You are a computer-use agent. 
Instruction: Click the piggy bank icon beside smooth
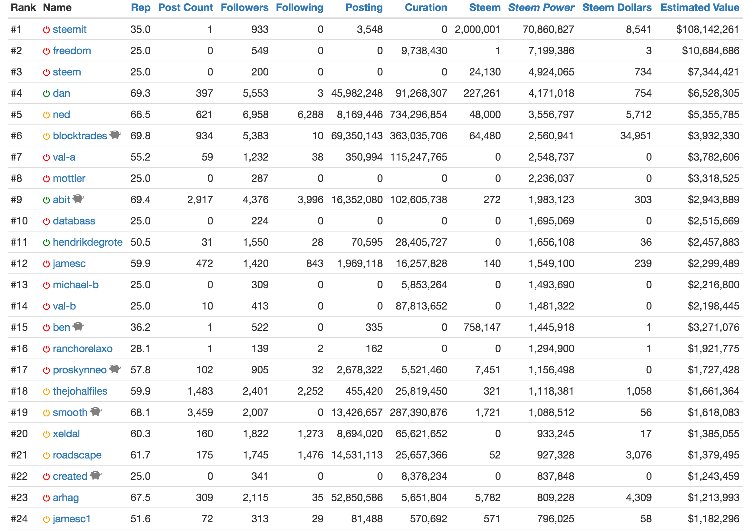[x=95, y=411]
